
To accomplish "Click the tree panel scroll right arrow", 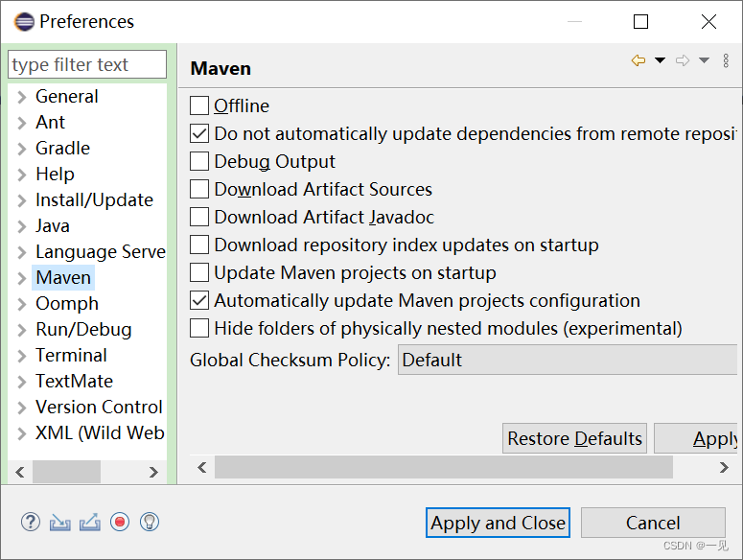I will [x=153, y=473].
